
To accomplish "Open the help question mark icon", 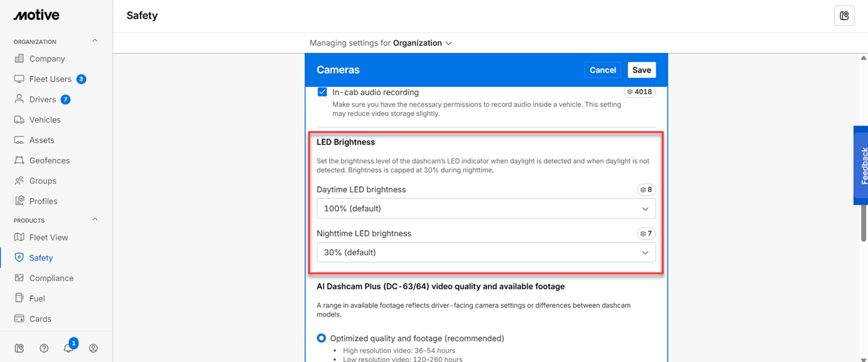I will tap(44, 348).
